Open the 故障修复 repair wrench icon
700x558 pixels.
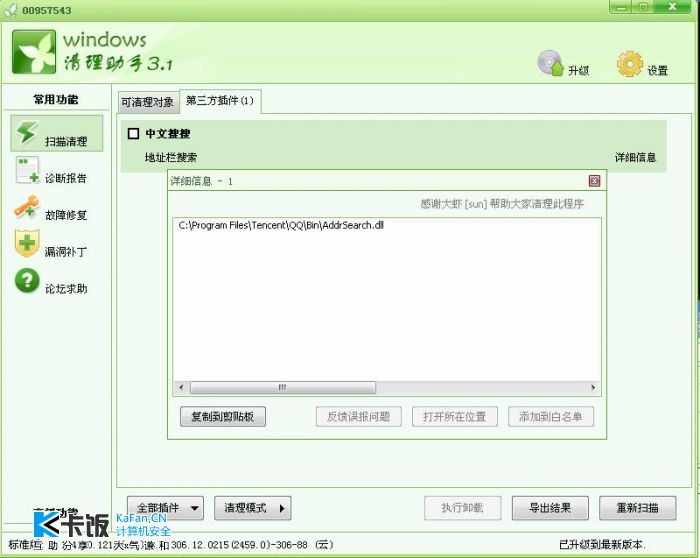[x=27, y=207]
